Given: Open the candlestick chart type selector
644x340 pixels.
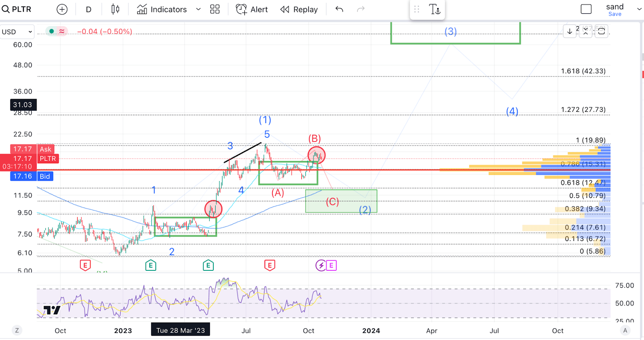Looking at the screenshot, I should click(115, 9).
